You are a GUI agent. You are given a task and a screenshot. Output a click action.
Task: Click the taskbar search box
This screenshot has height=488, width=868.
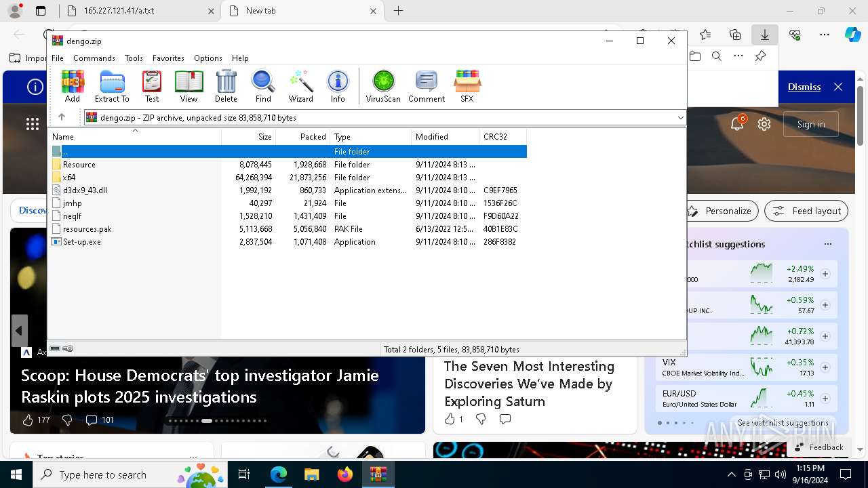[132, 474]
